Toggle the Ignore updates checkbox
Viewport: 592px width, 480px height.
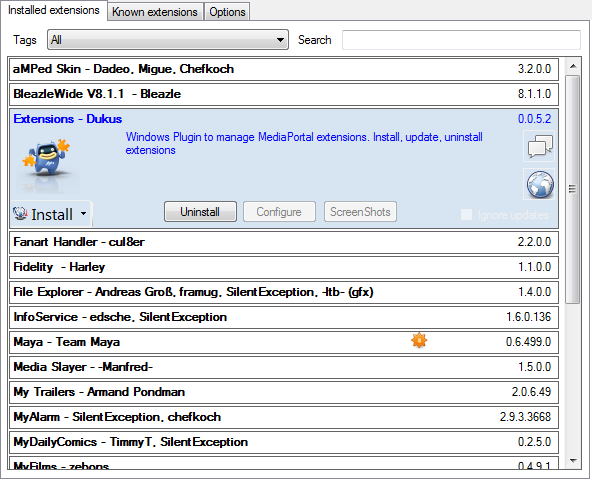pyautogui.click(x=466, y=215)
